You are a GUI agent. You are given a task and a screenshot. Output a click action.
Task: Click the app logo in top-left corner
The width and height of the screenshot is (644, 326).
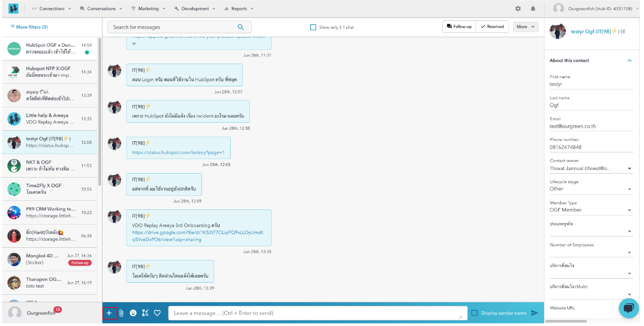[13, 9]
